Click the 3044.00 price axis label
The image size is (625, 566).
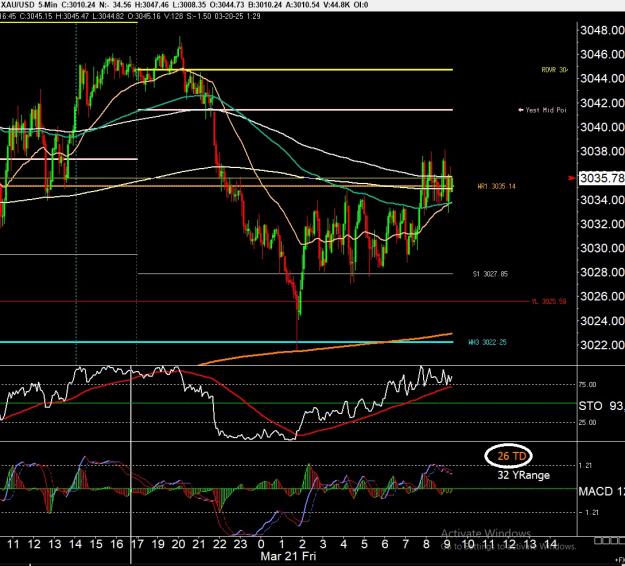point(602,79)
